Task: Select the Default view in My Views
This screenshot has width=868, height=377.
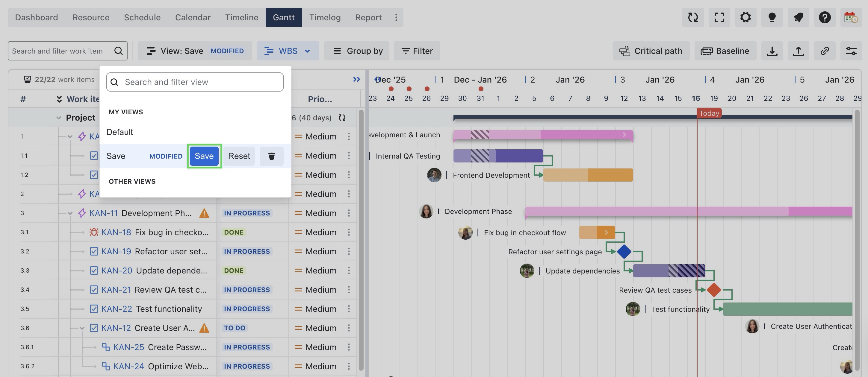Action: point(120,132)
